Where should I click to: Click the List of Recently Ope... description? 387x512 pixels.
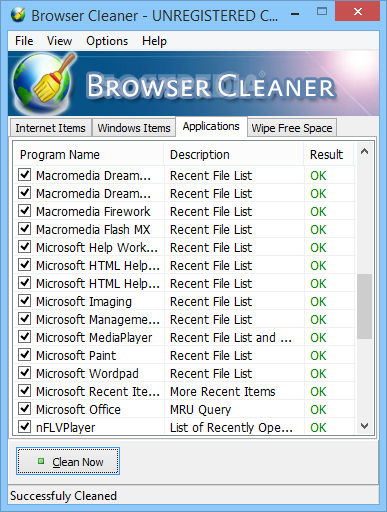[x=231, y=428]
